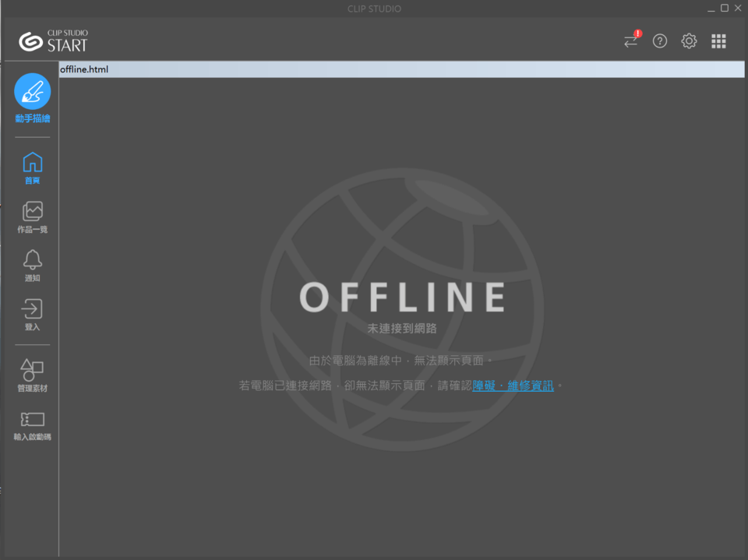The image size is (748, 560).
Task: Minimize the CLIP STUDIO window
Action: (711, 8)
